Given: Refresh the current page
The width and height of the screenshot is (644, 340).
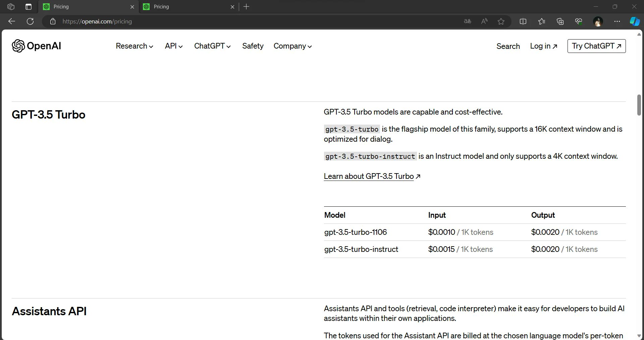Looking at the screenshot, I should coord(30,21).
